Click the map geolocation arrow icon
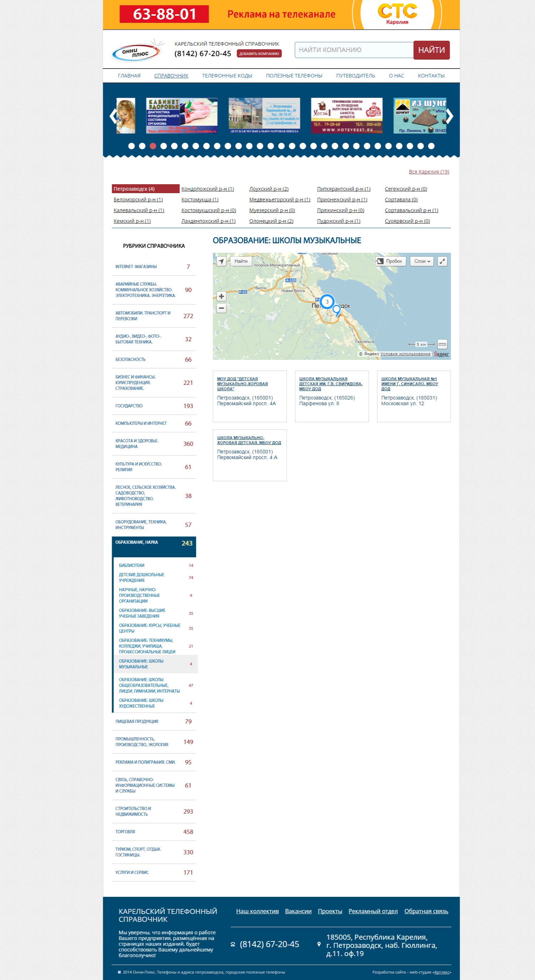Image resolution: width=535 pixels, height=980 pixels. pos(221,261)
